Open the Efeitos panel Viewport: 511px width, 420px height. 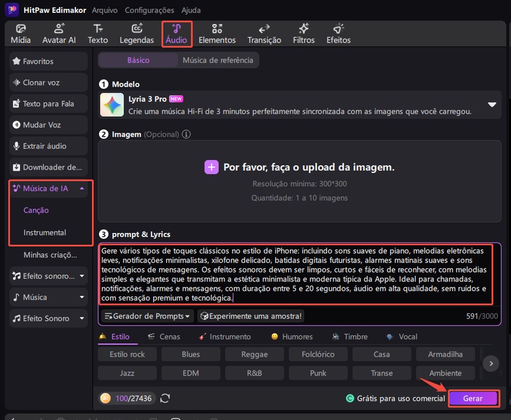339,34
